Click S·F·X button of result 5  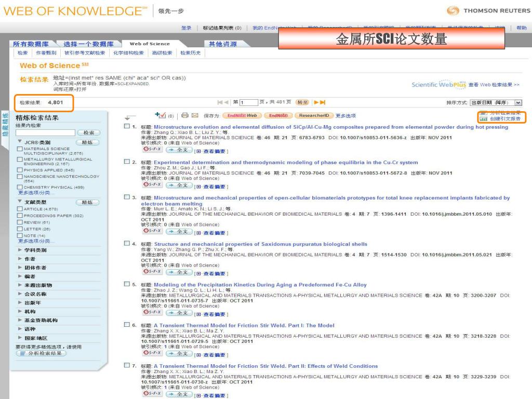click(x=152, y=312)
